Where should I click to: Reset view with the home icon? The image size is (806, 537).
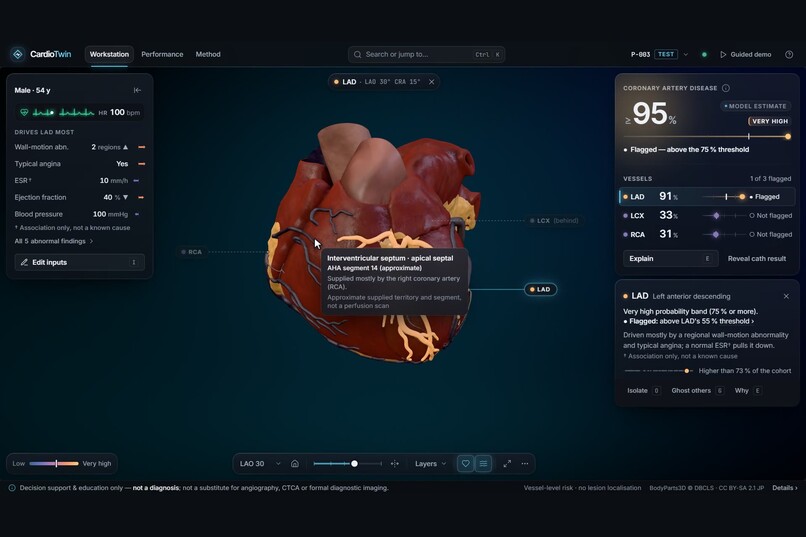(x=295, y=464)
